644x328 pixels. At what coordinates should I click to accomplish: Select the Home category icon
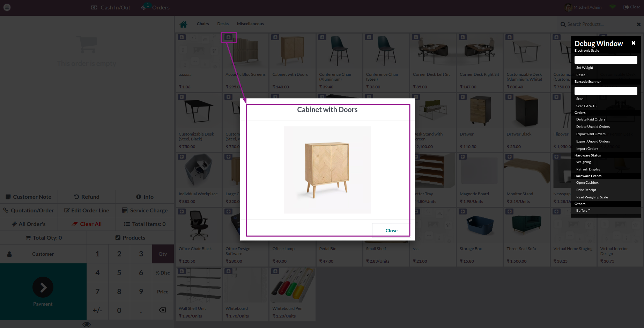point(184,24)
